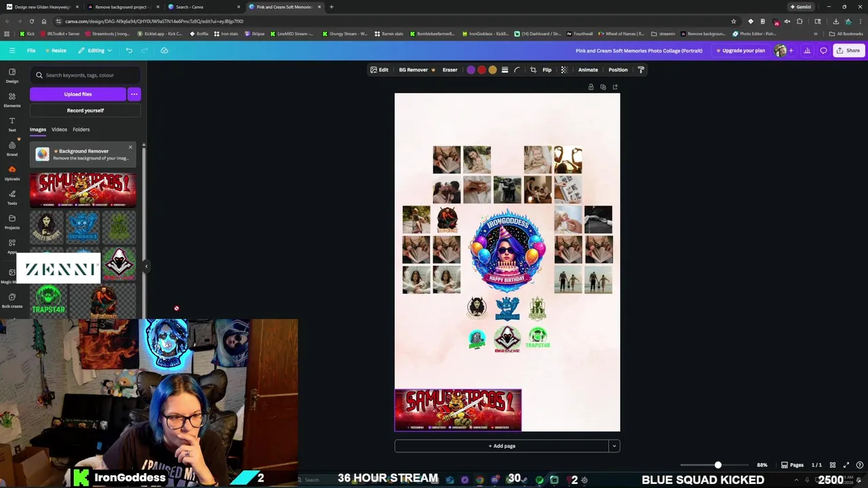
Task: Toggle the page lock icon
Action: pyautogui.click(x=591, y=87)
